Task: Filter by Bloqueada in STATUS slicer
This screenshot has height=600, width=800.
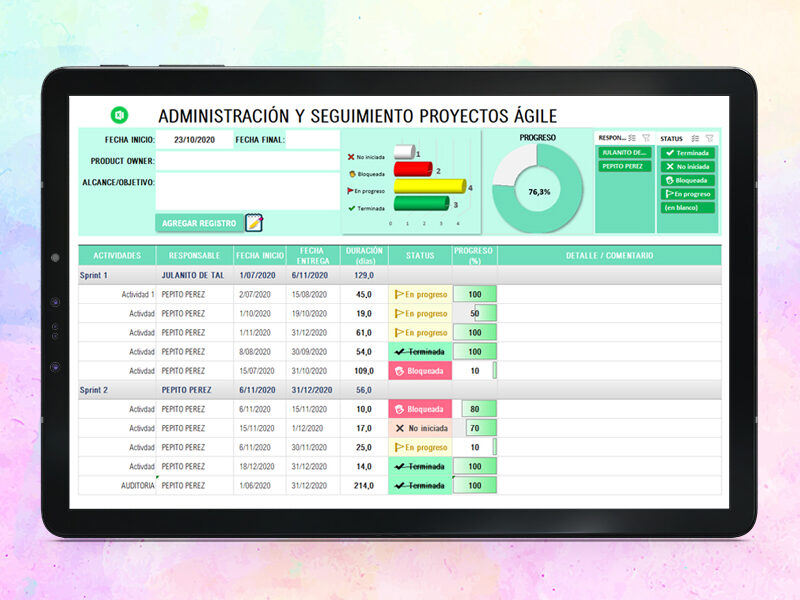Action: click(688, 180)
